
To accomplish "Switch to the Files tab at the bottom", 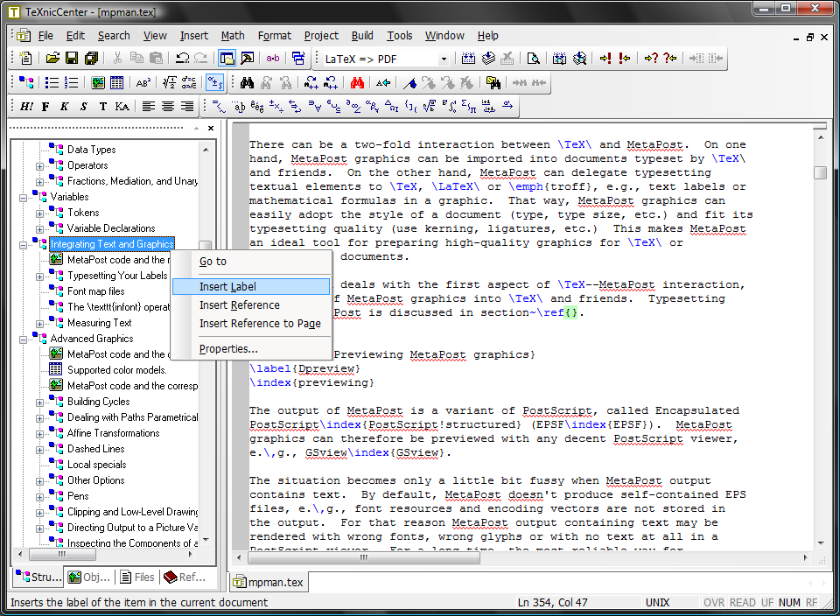I will pyautogui.click(x=137, y=577).
